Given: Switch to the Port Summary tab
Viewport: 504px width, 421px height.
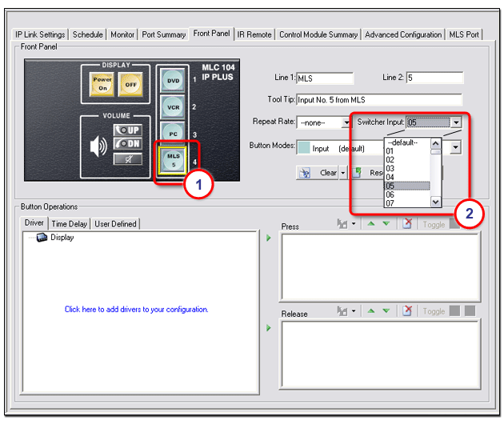Looking at the screenshot, I should point(164,34).
